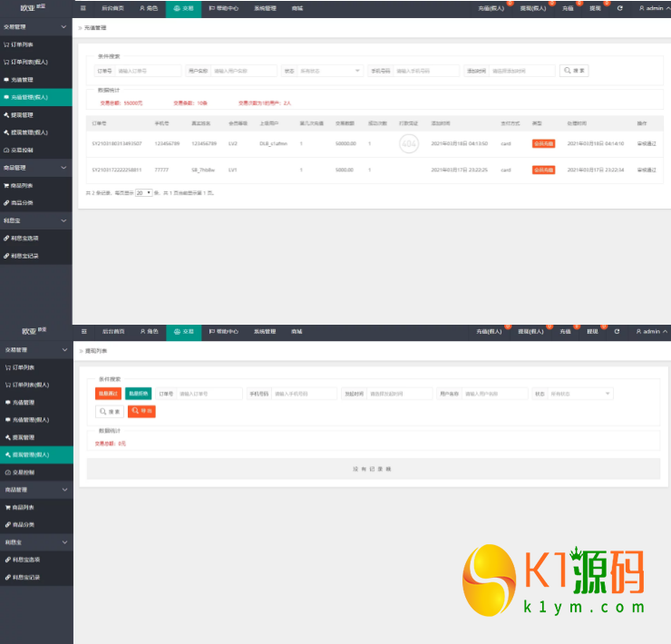Collapse 利息宝 group in 充值管理 page sidebar
671x644 pixels.
coord(36,220)
